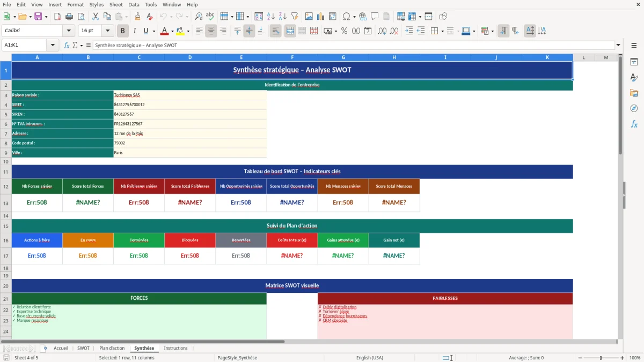Open the Function Wizard fx icon
Viewport: 644px width, 362px height.
[67, 45]
